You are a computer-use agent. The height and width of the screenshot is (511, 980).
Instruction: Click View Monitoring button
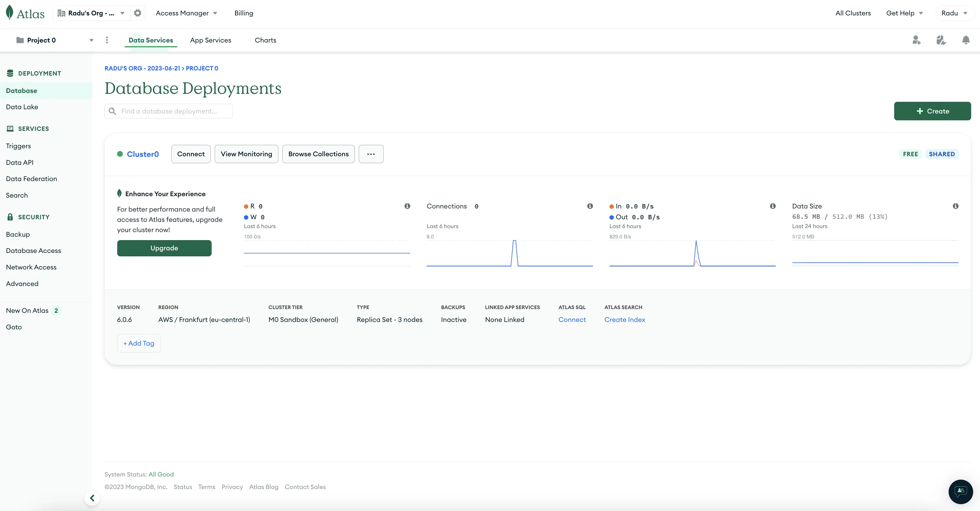tap(246, 154)
